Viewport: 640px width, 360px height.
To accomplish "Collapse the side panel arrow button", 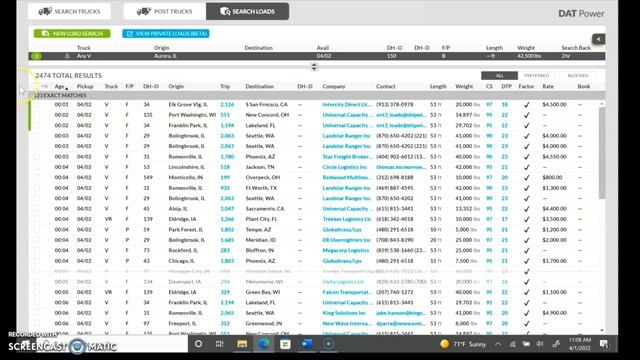I will (x=598, y=39).
